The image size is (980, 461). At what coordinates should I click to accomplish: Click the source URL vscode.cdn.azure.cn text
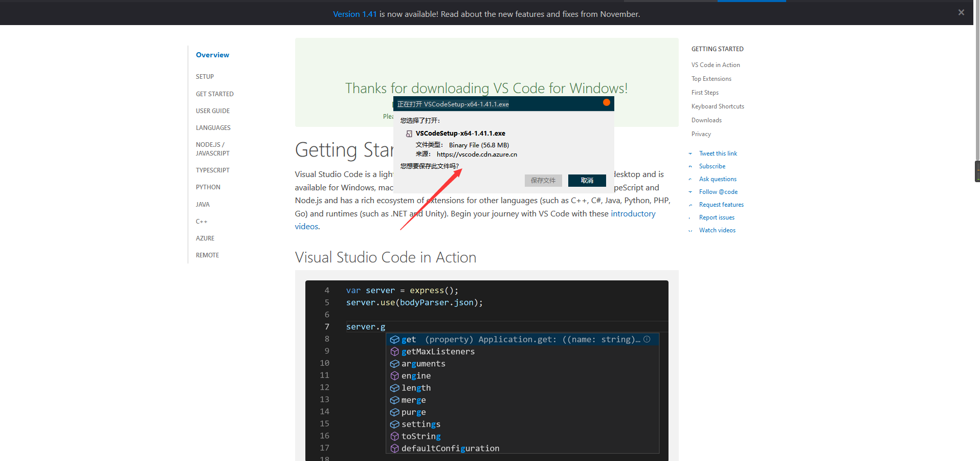tap(477, 155)
